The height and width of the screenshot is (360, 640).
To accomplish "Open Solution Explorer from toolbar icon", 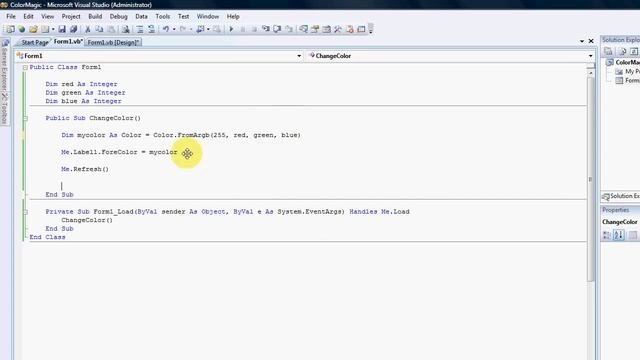I will point(303,29).
